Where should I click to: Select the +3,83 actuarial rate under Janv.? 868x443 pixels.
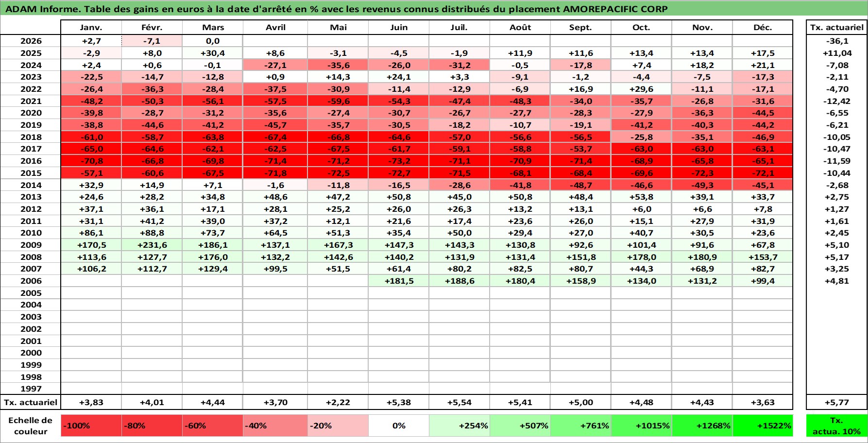click(x=91, y=402)
